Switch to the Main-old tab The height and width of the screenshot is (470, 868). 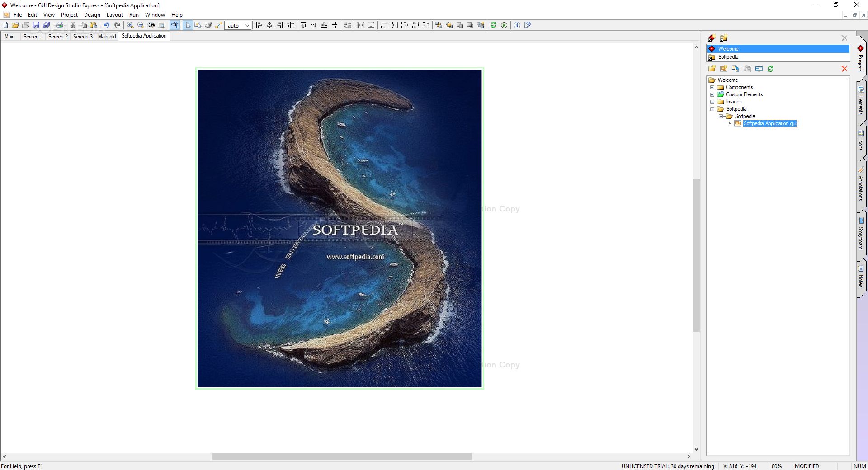[x=107, y=37]
